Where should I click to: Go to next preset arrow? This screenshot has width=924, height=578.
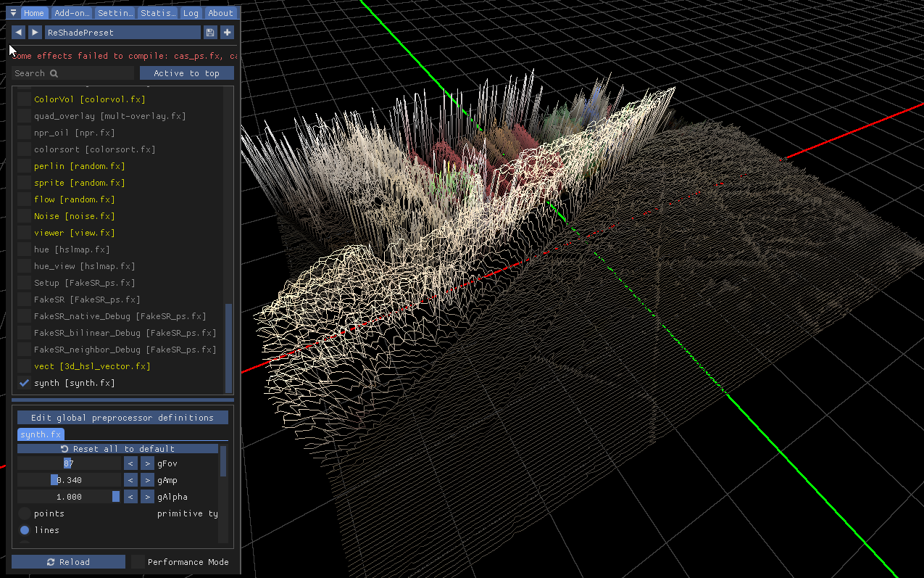[x=35, y=33]
